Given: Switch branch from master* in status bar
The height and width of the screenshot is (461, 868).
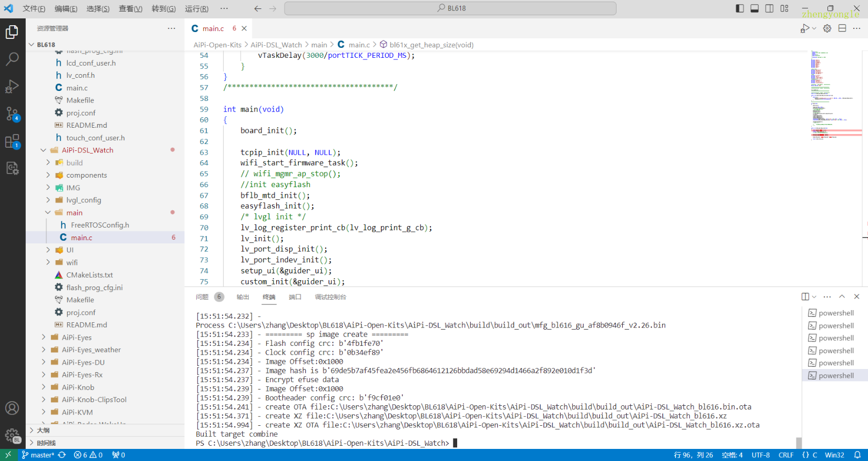Looking at the screenshot, I should [x=38, y=455].
